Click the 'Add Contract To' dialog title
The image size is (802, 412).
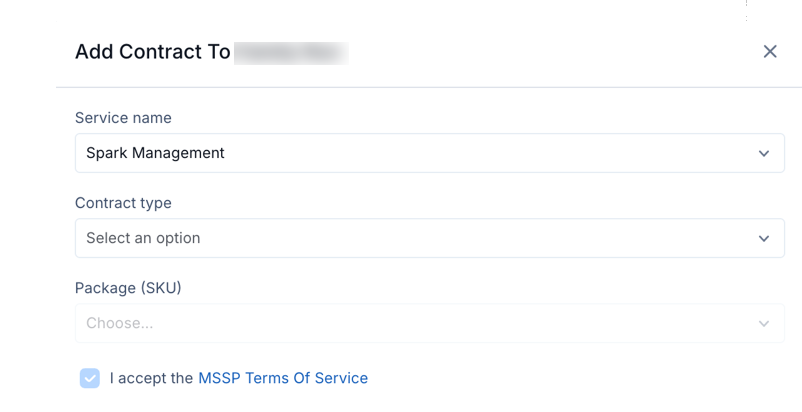152,52
